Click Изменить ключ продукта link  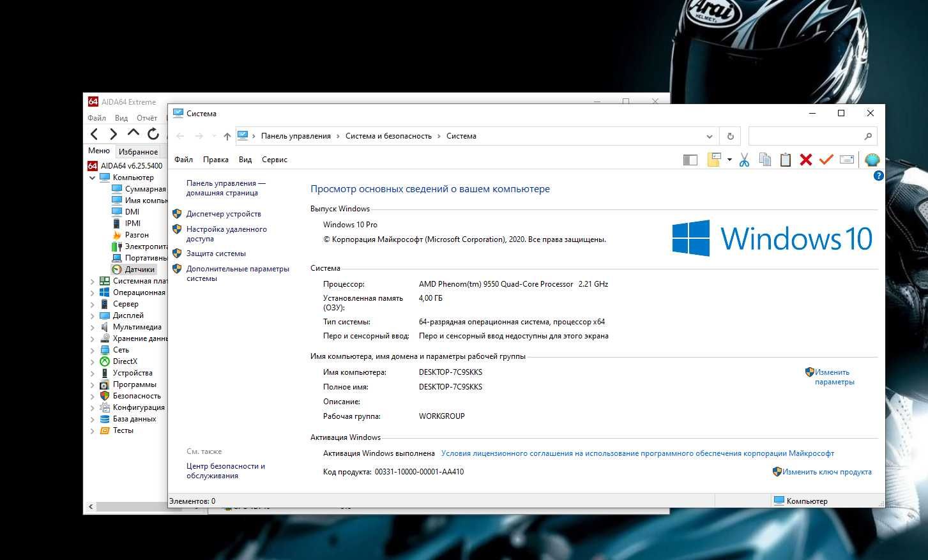point(826,472)
